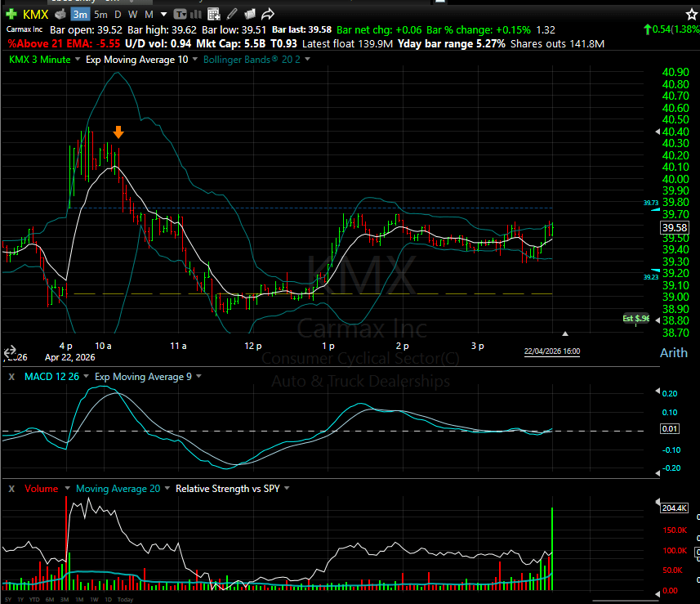Click the Today range button
The width and height of the screenshot is (700, 604).
point(125,599)
